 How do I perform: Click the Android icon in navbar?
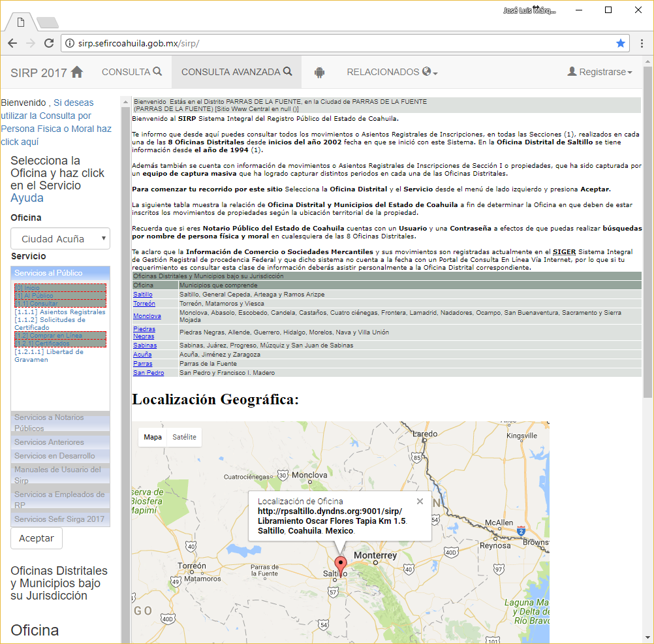click(x=319, y=72)
